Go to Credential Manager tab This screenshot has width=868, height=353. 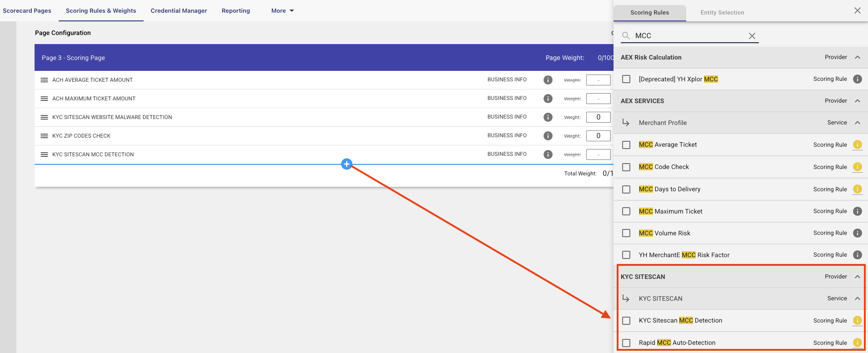[x=179, y=10]
